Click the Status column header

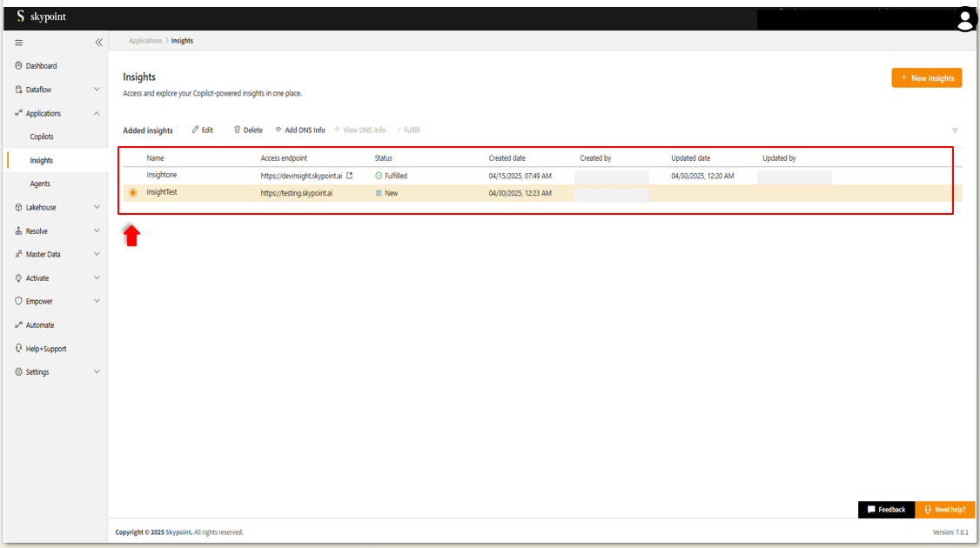pyautogui.click(x=383, y=158)
